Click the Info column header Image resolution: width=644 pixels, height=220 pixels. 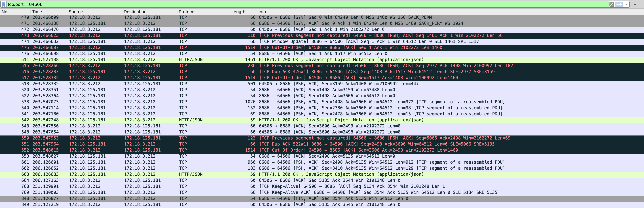pos(450,12)
